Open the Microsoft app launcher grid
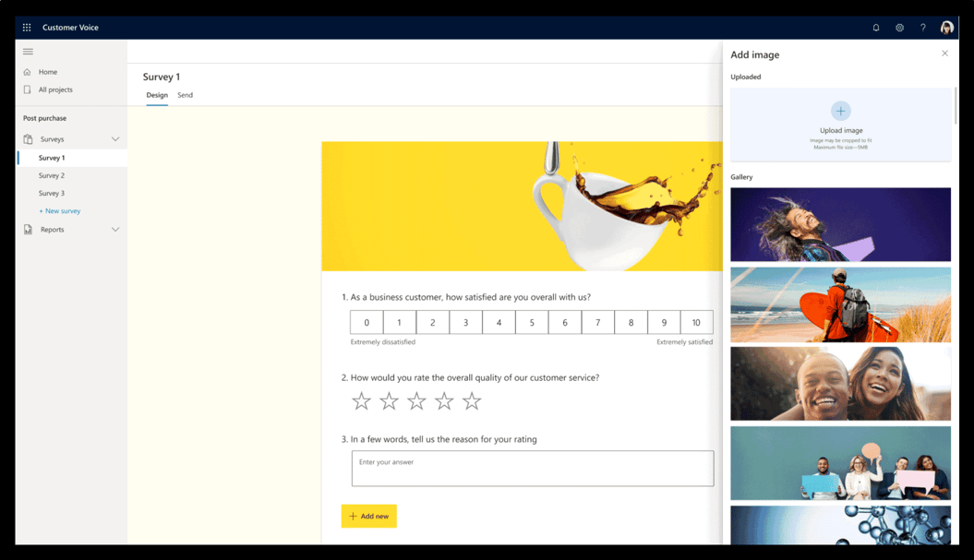 tap(27, 27)
